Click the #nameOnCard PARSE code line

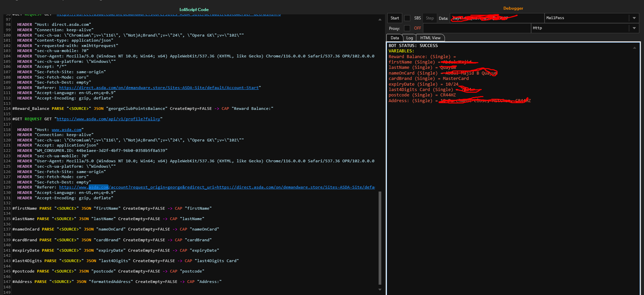116,229
